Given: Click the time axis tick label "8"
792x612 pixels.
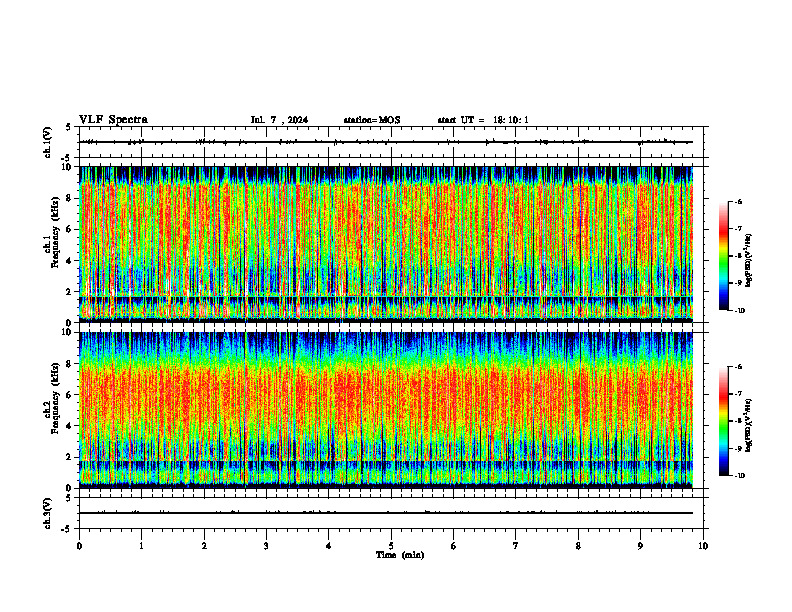Looking at the screenshot, I should click(x=578, y=546).
